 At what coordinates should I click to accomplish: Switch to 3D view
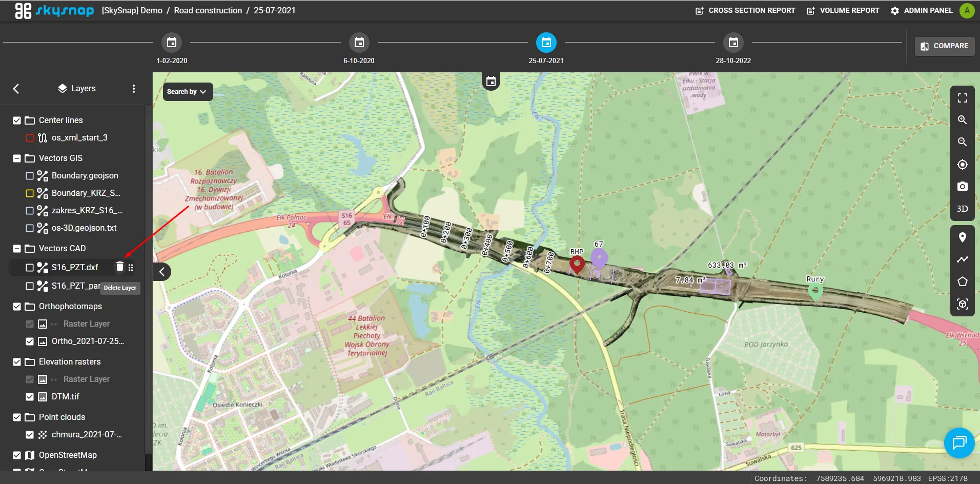pyautogui.click(x=962, y=209)
